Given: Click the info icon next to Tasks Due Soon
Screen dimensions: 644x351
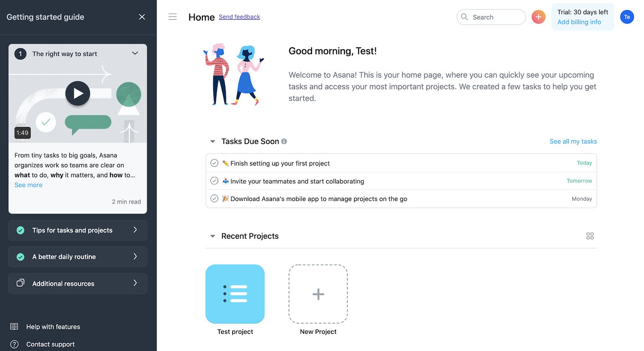Looking at the screenshot, I should [x=284, y=141].
